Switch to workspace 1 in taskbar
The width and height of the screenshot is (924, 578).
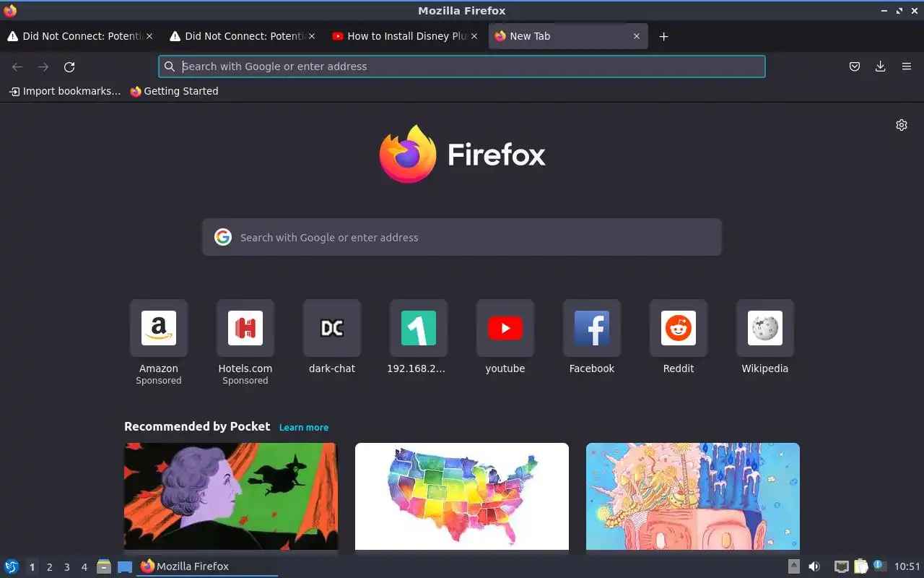pos(32,567)
